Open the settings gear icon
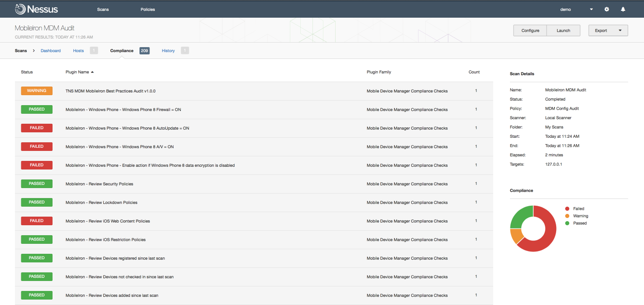Viewport: 644px width, 305px height. [607, 9]
